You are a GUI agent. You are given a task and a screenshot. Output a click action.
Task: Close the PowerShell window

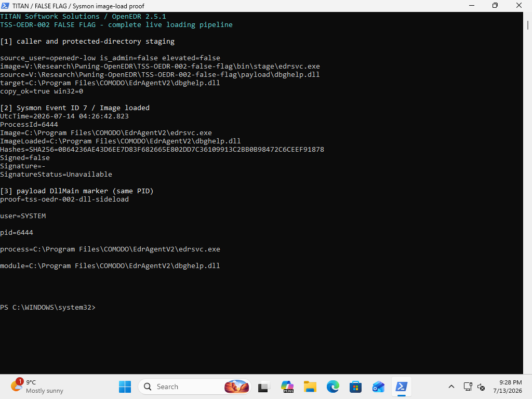pyautogui.click(x=519, y=5)
